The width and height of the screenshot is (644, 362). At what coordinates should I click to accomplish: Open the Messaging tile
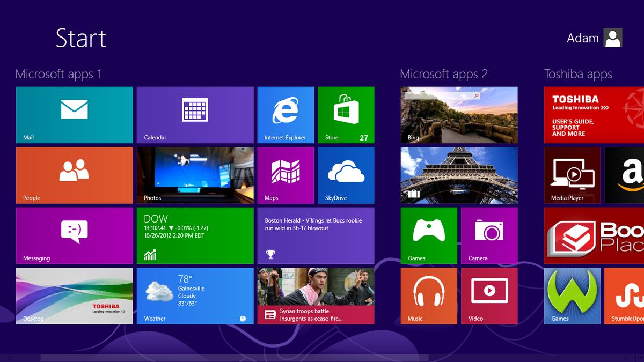pyautogui.click(x=75, y=235)
